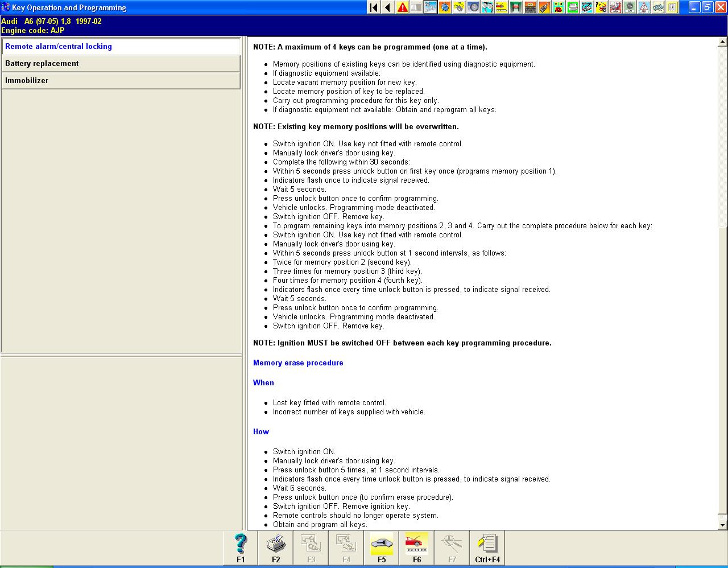Click 'Locate vacant memory position for new key.'
The height and width of the screenshot is (568, 728).
pos(345,83)
